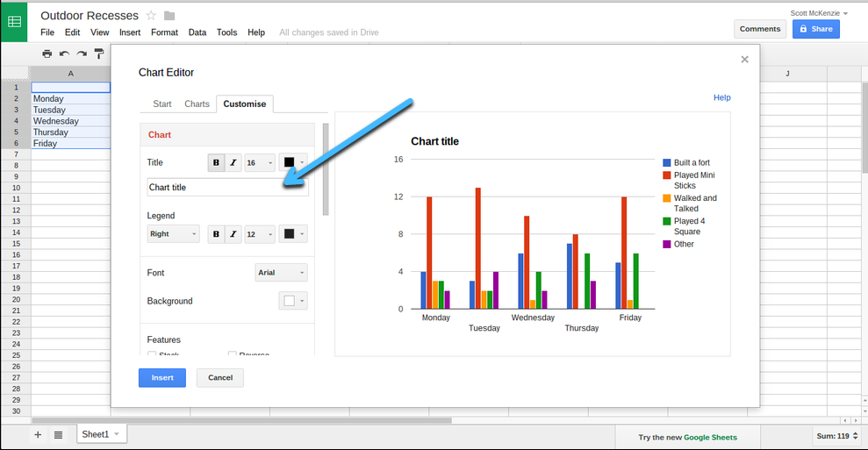
Task: Open Sheet1 tab options arrow
Action: click(x=117, y=434)
